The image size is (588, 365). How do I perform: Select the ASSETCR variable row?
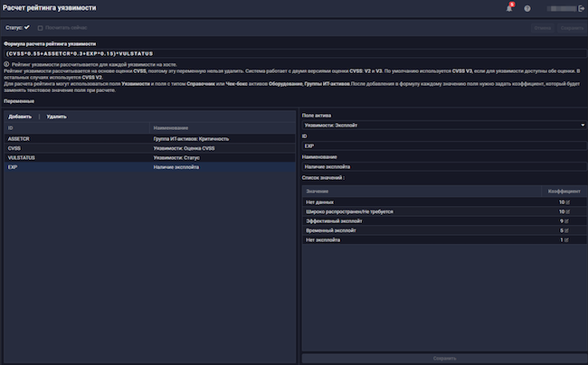click(149, 138)
